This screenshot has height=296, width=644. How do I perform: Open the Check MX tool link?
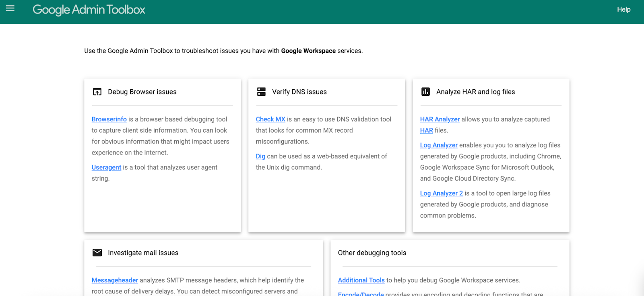pyautogui.click(x=270, y=119)
